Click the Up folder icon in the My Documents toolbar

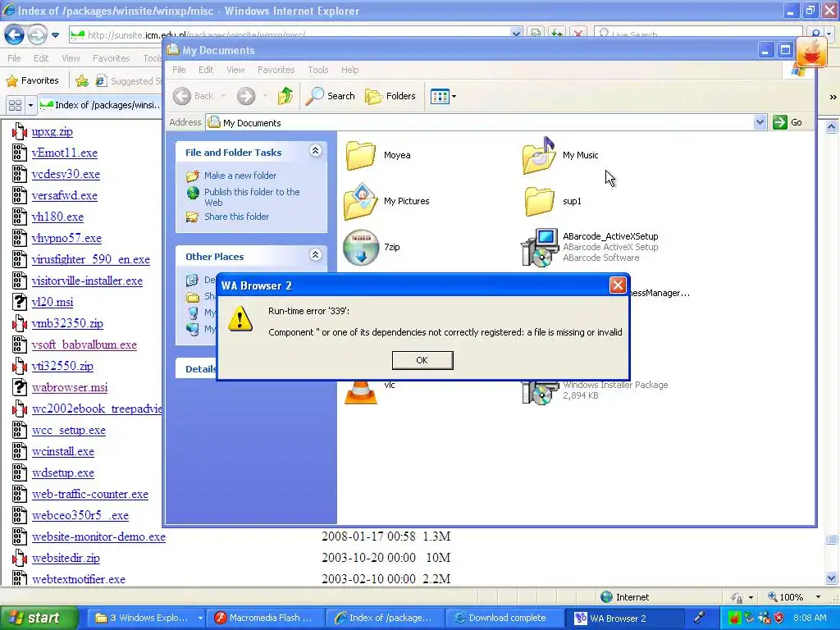coord(285,96)
